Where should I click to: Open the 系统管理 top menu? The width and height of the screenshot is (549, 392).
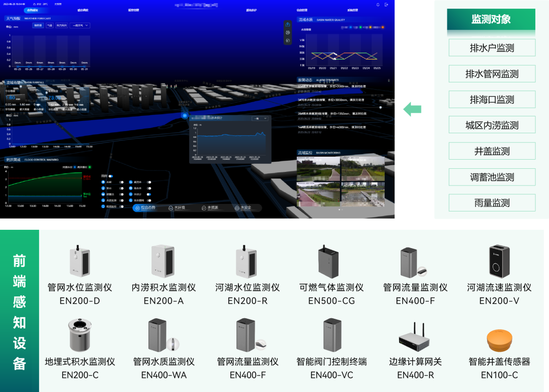point(353,10)
